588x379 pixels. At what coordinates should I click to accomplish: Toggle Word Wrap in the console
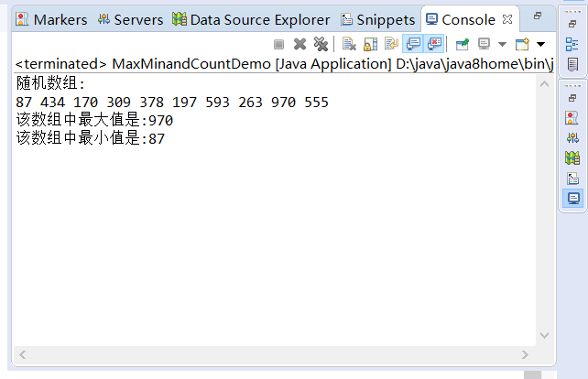click(x=391, y=44)
